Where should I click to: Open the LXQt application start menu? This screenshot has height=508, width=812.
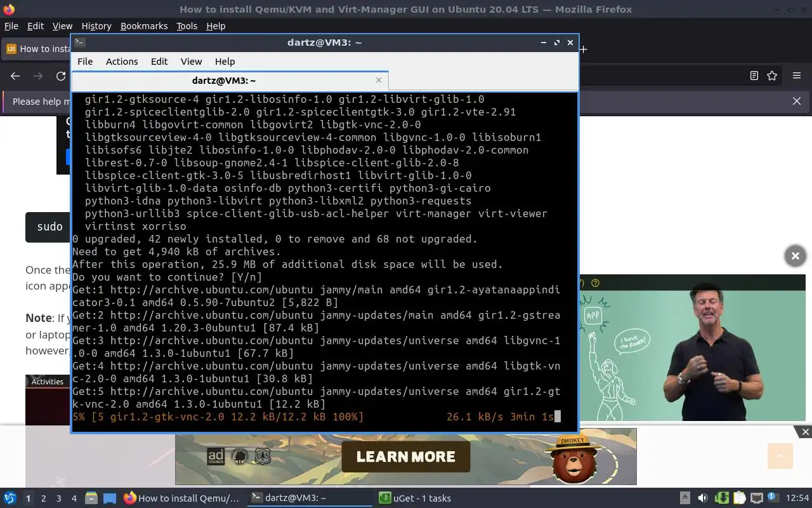point(10,498)
